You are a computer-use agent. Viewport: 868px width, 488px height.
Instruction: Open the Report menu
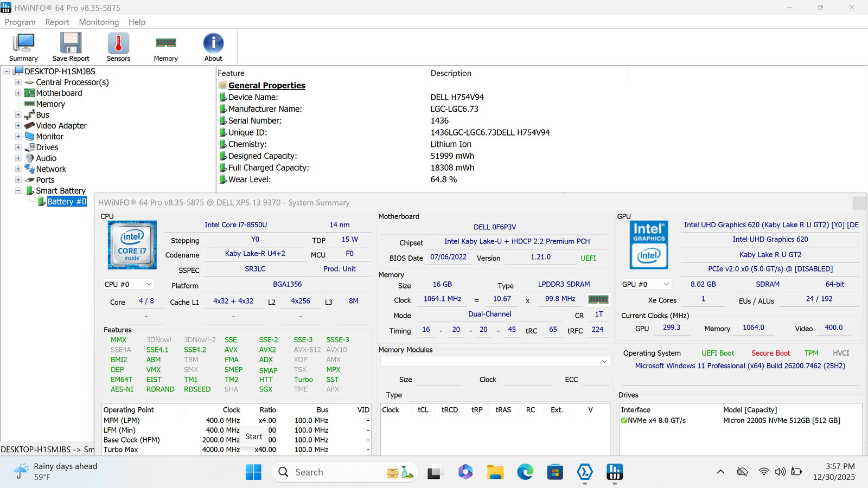click(57, 22)
